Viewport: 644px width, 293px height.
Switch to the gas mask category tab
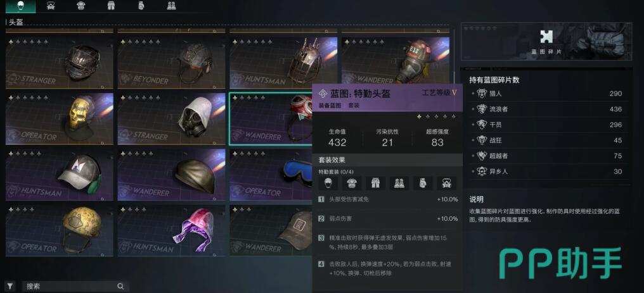[51, 6]
